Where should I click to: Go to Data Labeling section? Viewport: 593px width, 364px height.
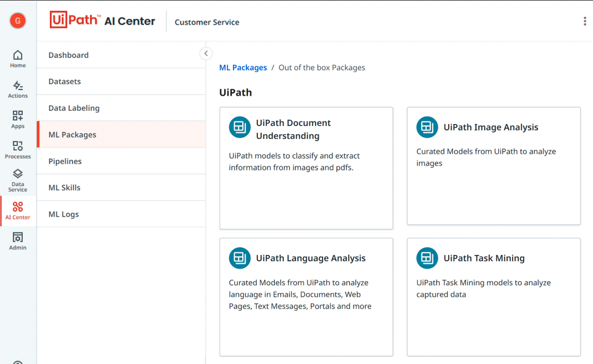pos(74,108)
